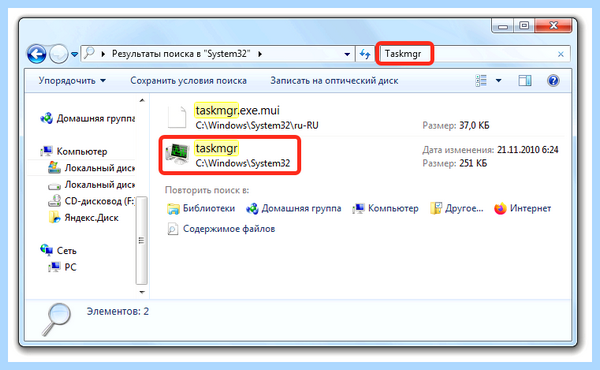Click the C:\Windows\System32 path under taskmgr
Viewport: 600px width, 370px height.
[x=243, y=163]
